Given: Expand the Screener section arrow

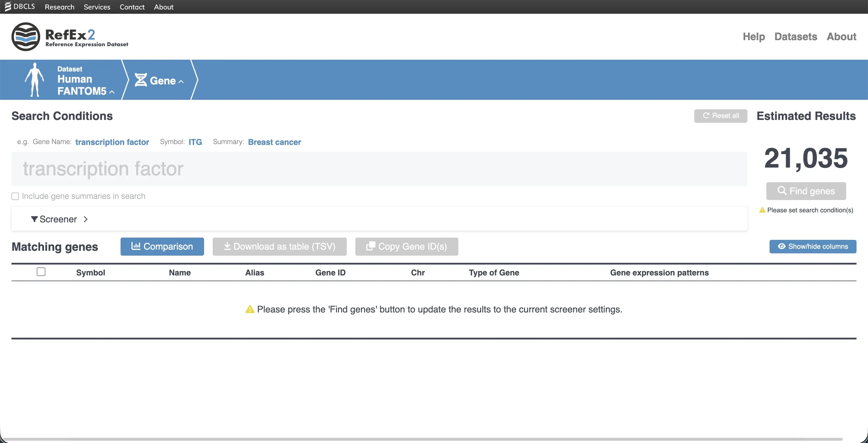Looking at the screenshot, I should [x=86, y=219].
